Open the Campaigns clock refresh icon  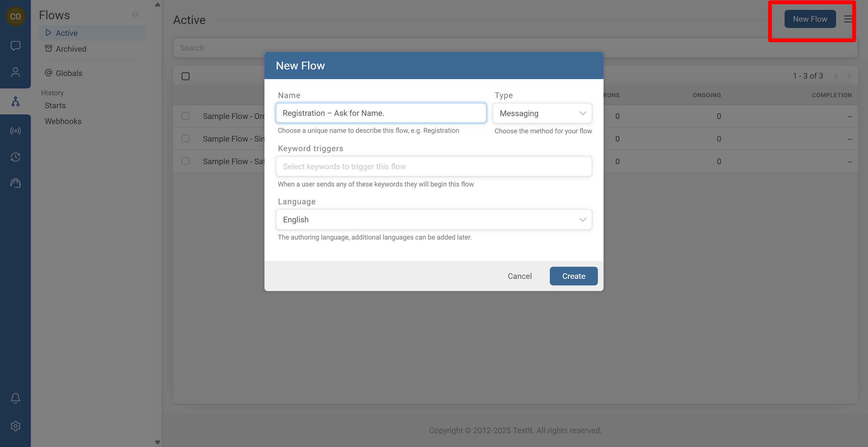pyautogui.click(x=15, y=157)
